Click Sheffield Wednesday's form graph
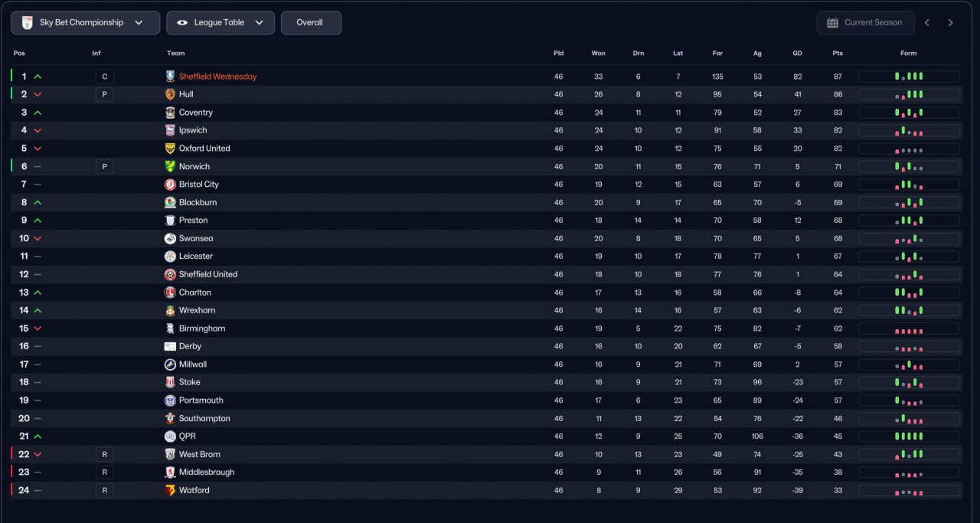The height and width of the screenshot is (523, 980). click(x=909, y=77)
